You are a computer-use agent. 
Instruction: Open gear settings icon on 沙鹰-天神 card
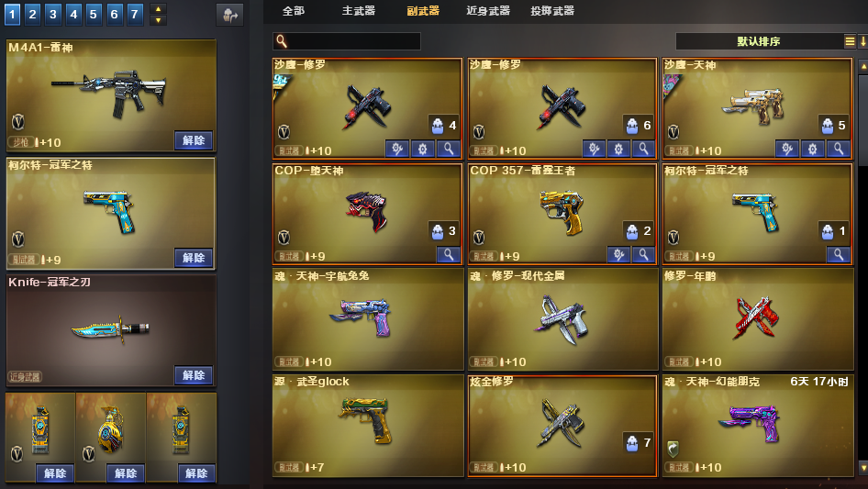(x=812, y=149)
